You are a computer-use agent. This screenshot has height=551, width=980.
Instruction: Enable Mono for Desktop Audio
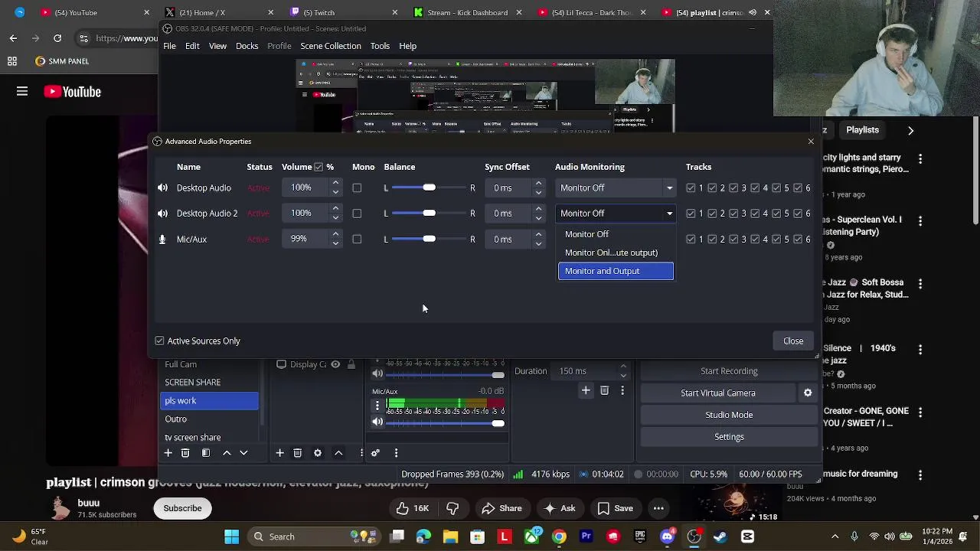point(357,187)
